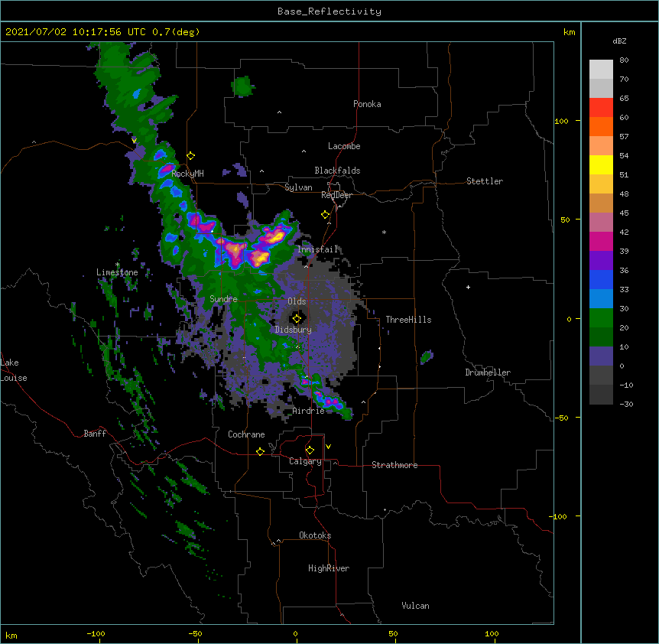Click the yellow V marker northwest of RockyMH
The width and height of the screenshot is (659, 644).
134,141
